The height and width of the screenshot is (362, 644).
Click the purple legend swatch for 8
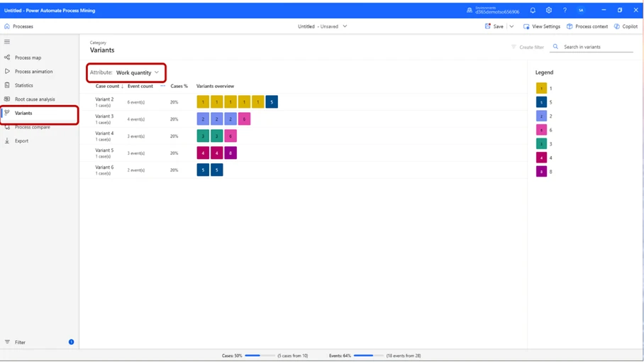(541, 172)
